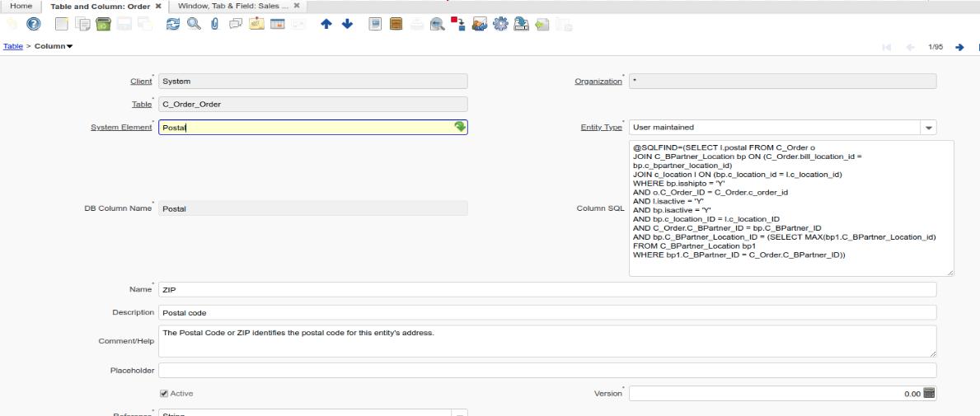980x416 pixels.
Task: Click the Client label link
Action: pos(141,82)
